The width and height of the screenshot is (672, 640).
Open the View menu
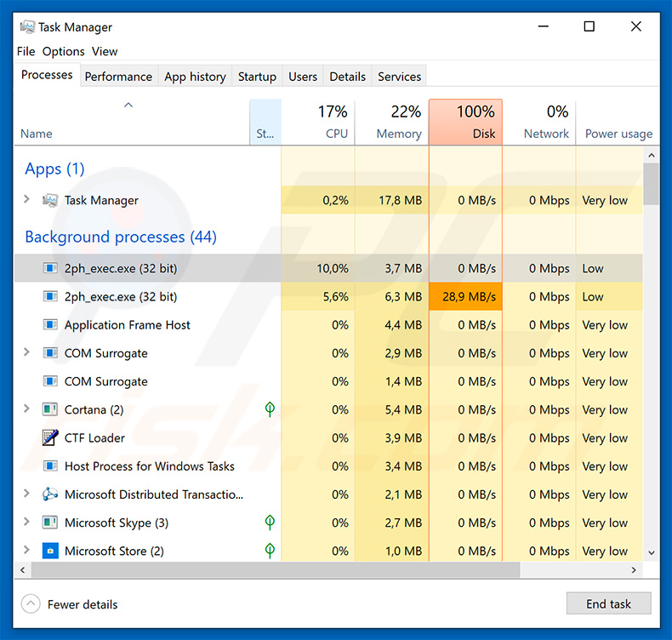coord(105,51)
